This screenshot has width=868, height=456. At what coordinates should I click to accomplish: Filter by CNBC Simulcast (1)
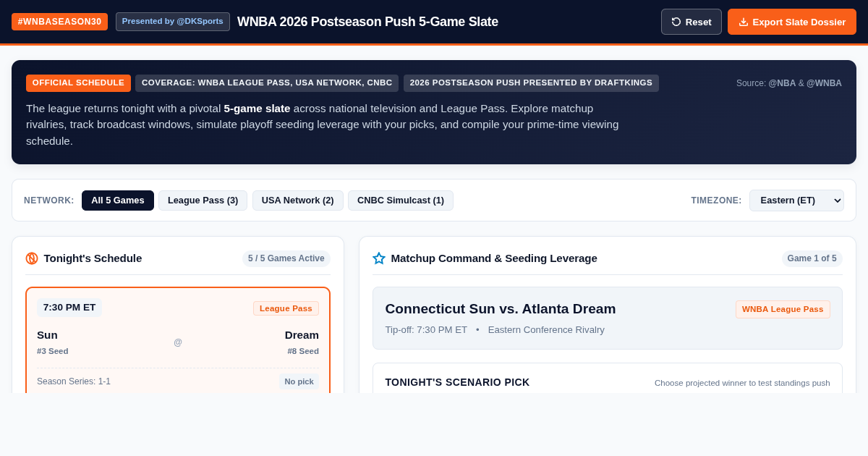tap(401, 200)
